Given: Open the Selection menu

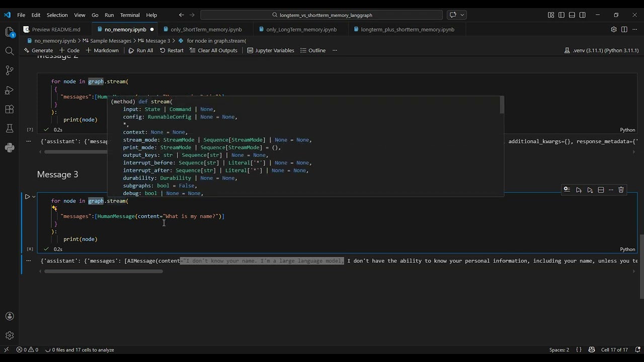Looking at the screenshot, I should [x=57, y=15].
